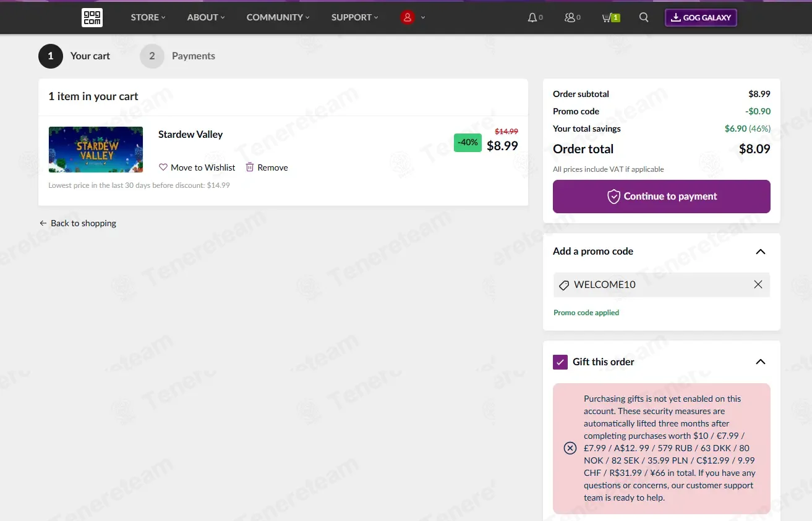Viewport: 812px width, 521px height.
Task: Go to step 1 Your cart
Action: click(x=75, y=56)
